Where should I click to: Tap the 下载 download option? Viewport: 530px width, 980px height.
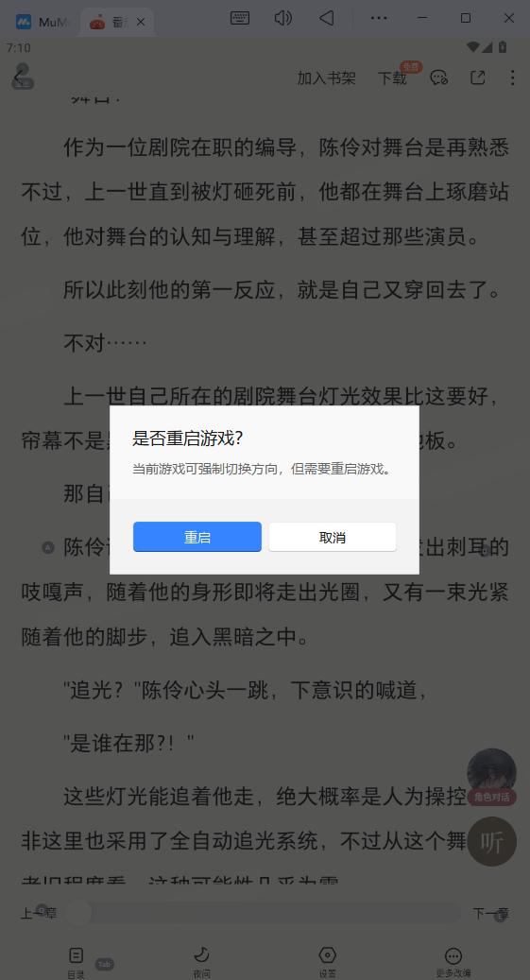click(392, 78)
